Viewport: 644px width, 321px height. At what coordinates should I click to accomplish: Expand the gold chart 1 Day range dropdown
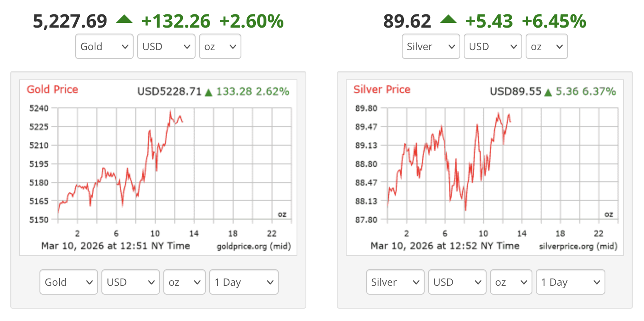(x=244, y=282)
